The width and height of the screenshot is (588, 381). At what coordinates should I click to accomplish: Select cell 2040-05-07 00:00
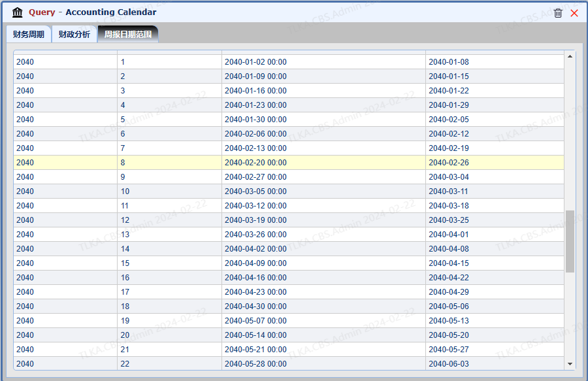tap(323, 321)
